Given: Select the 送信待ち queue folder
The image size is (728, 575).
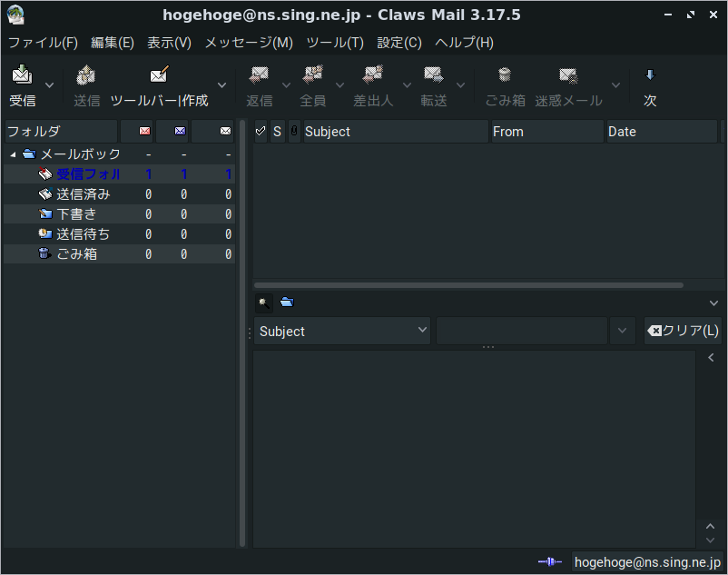Looking at the screenshot, I should (x=119, y=234).
